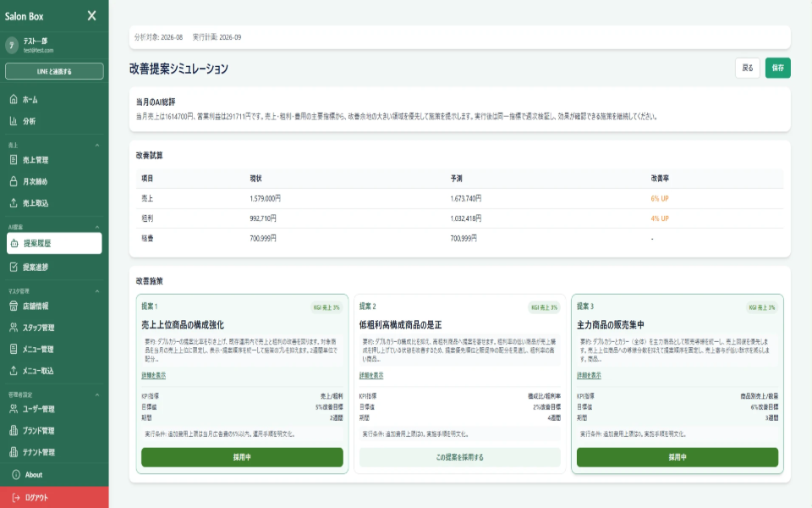The width and height of the screenshot is (812, 508).
Task: Click the LINEと連携する button
Action: point(54,71)
